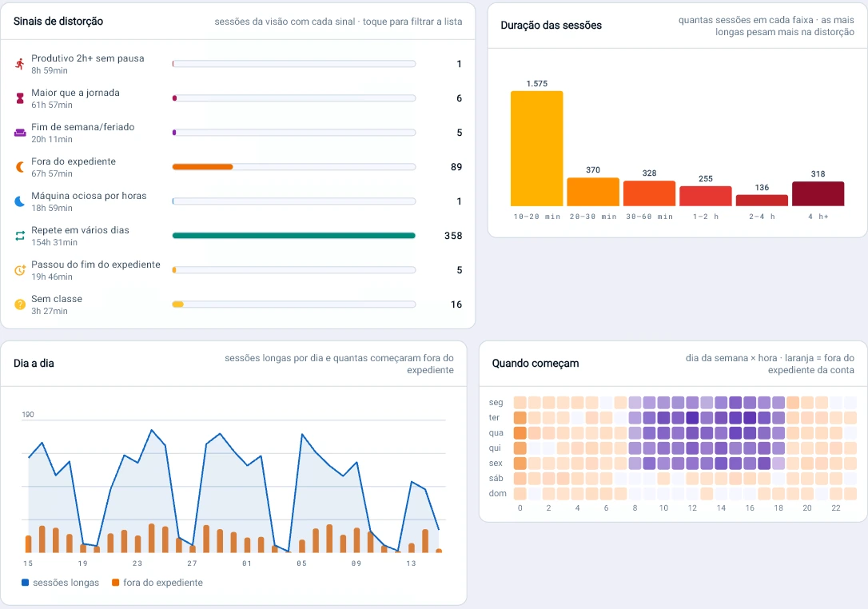Select the dark red 4 h+ bar
Screen dimensions: 868x609
coord(818,193)
